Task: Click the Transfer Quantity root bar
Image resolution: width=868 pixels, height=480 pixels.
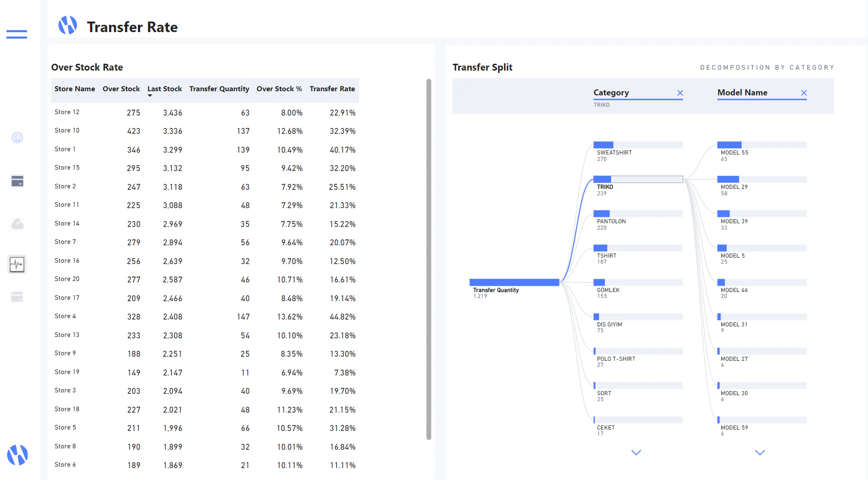Action: tap(513, 282)
